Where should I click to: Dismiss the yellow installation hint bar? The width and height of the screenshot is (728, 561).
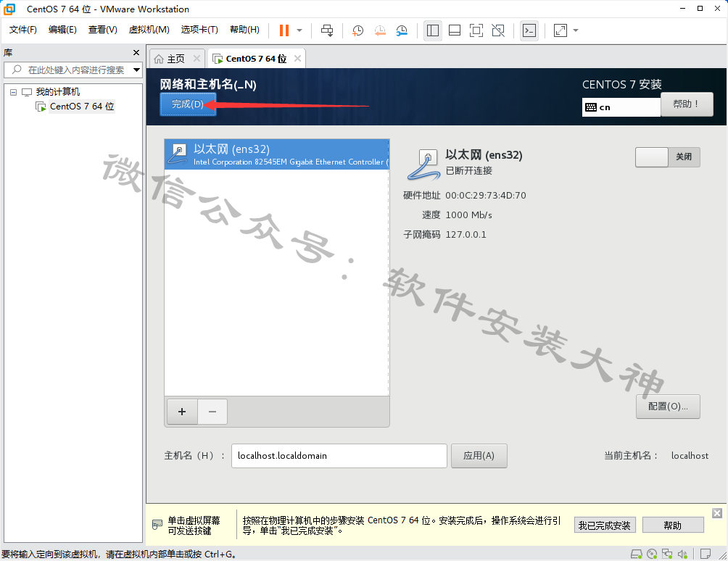pos(717,512)
